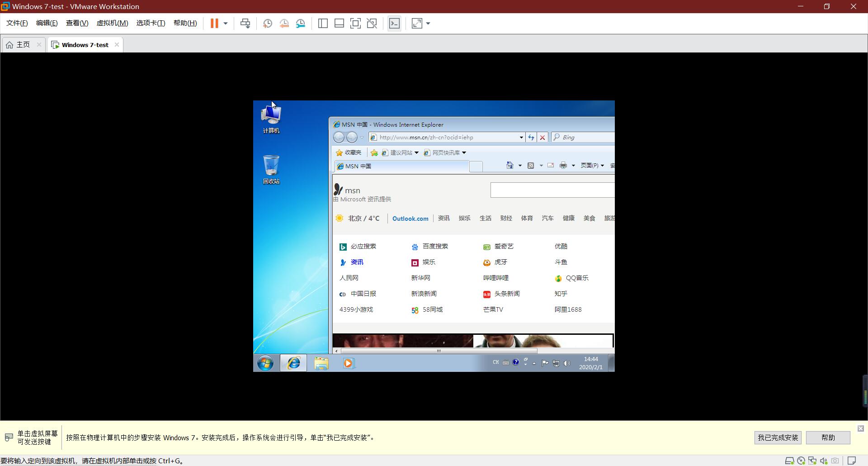Expand the 建议网站 dropdown

pyautogui.click(x=416, y=153)
